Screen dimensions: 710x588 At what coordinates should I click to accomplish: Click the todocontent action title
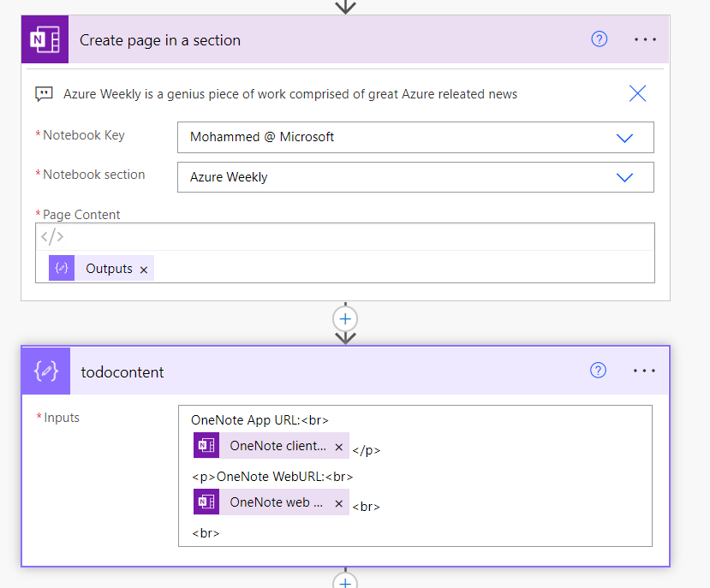[122, 372]
